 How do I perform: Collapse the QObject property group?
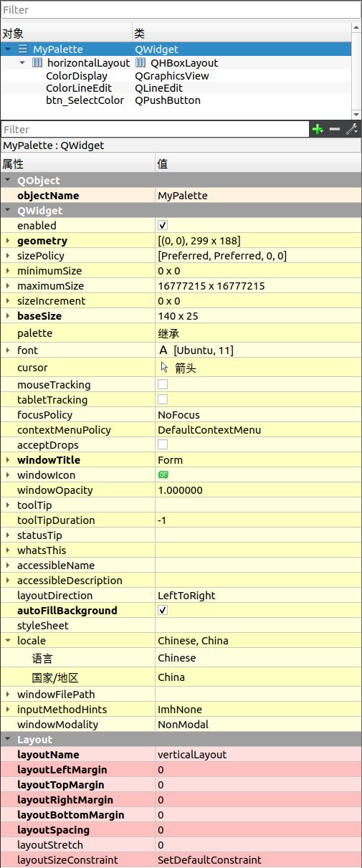pos(7,181)
